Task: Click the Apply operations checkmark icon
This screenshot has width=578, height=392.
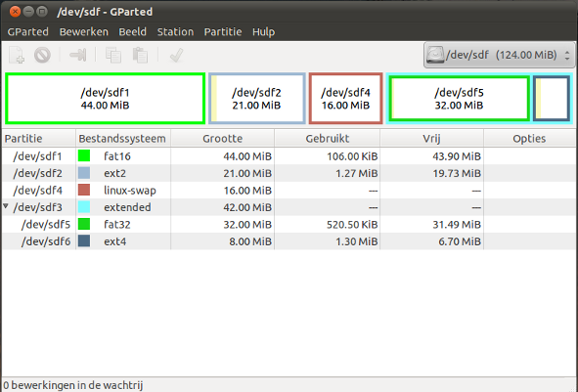Action: [176, 56]
